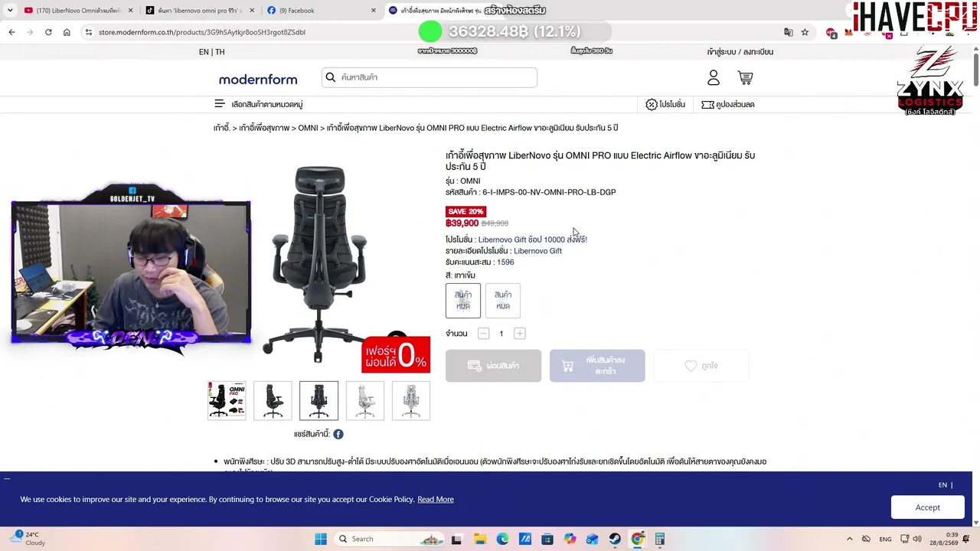Click the search magnifier icon in the store search box
980x551 pixels.
pyautogui.click(x=331, y=77)
